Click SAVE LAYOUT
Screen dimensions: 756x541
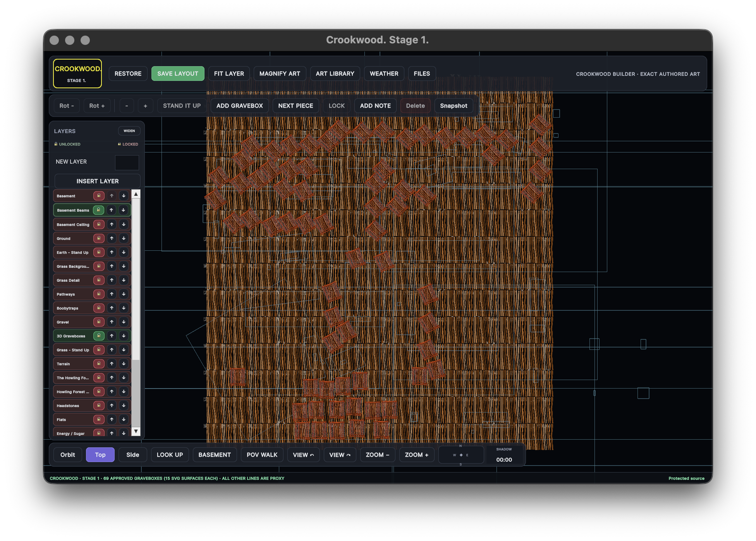pos(178,74)
